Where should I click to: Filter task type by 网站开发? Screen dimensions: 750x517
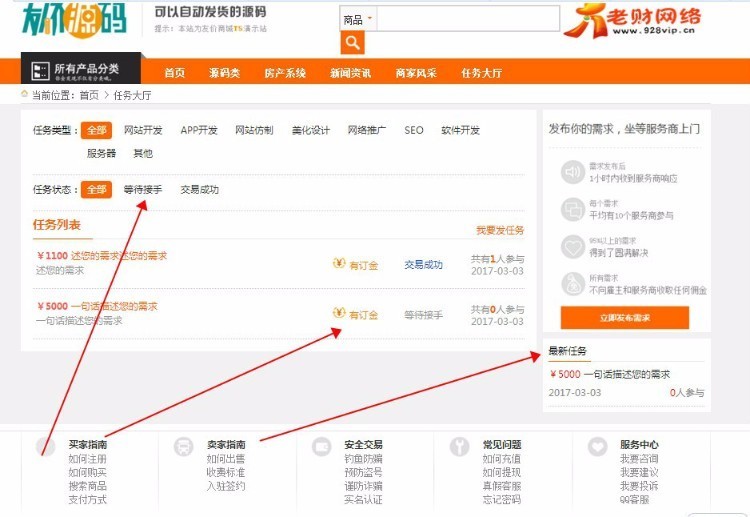(143, 130)
